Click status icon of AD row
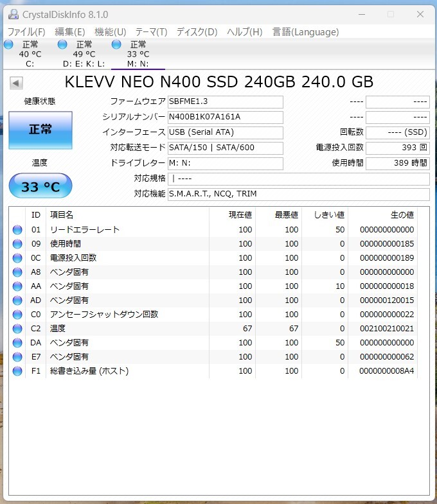Viewport: 437px width, 504px height. 17,300
